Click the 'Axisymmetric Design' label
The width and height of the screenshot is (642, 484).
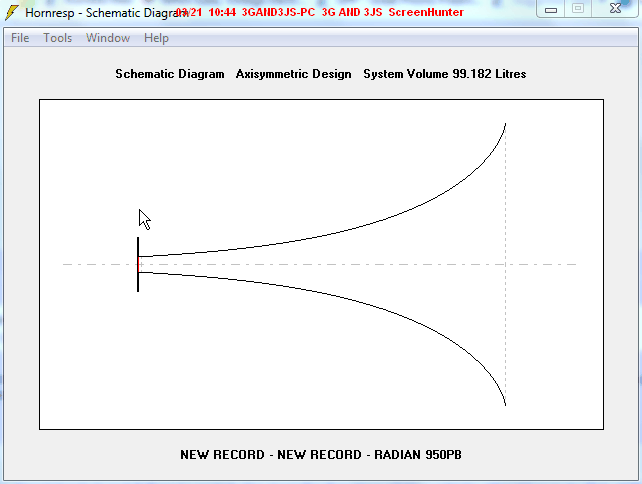click(x=294, y=74)
